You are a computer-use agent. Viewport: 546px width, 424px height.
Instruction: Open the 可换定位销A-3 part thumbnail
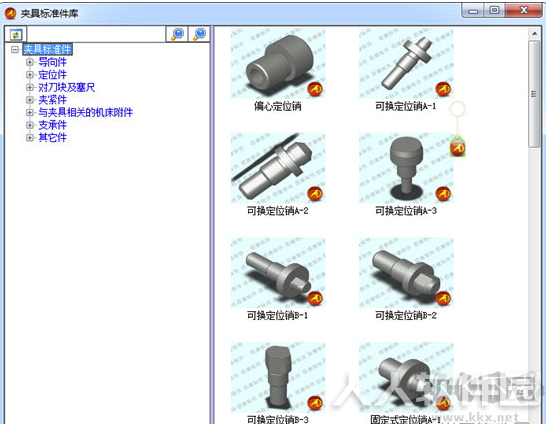406,168
